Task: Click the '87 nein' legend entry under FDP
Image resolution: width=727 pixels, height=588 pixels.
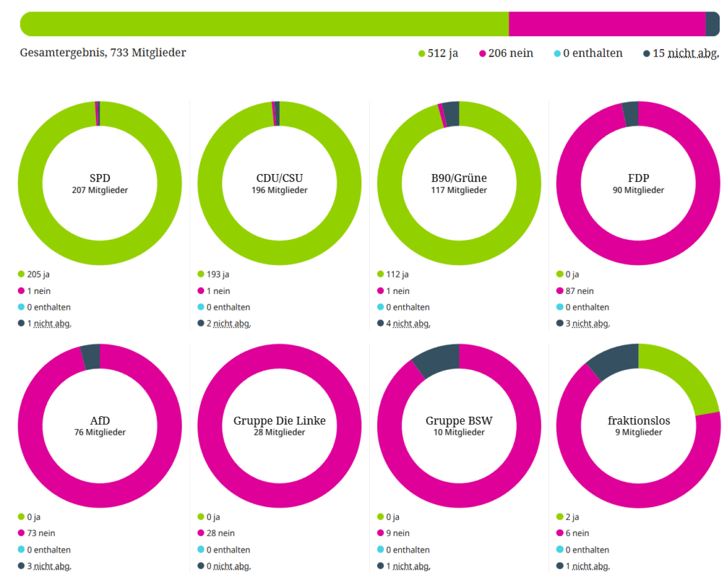Action: pos(580,290)
